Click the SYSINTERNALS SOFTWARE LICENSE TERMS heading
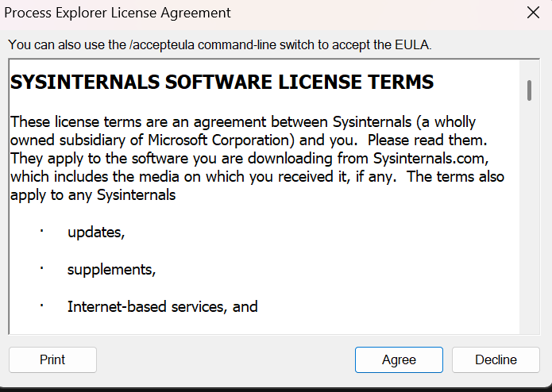The width and height of the screenshot is (552, 392). pyautogui.click(x=222, y=82)
